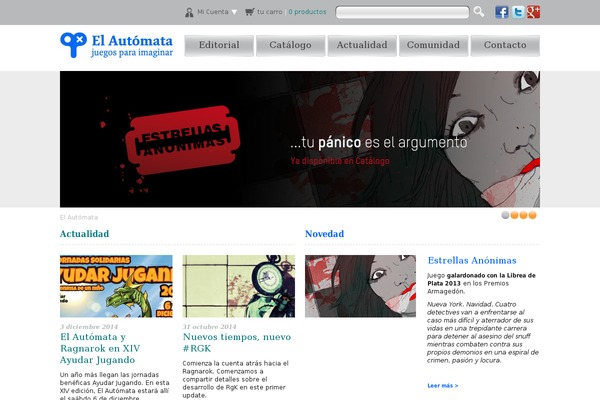Open the Catálogo menu

(x=290, y=46)
